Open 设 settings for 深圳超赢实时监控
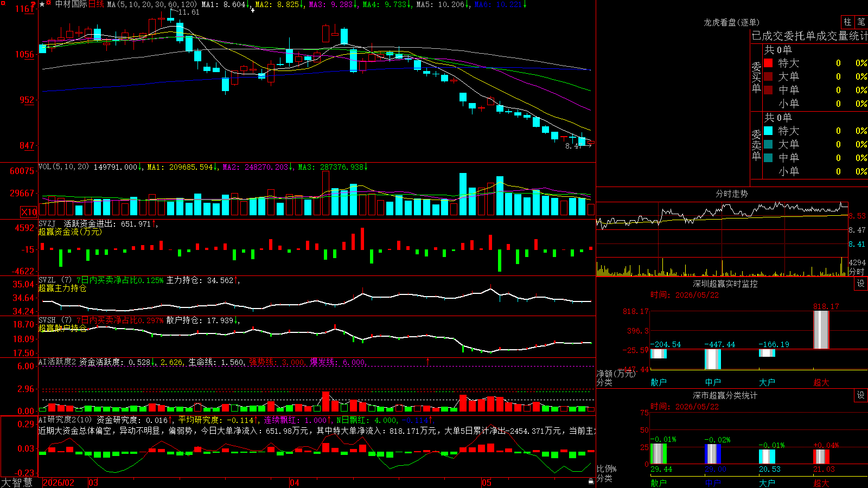Viewport: 868px width, 488px height. 860,284
